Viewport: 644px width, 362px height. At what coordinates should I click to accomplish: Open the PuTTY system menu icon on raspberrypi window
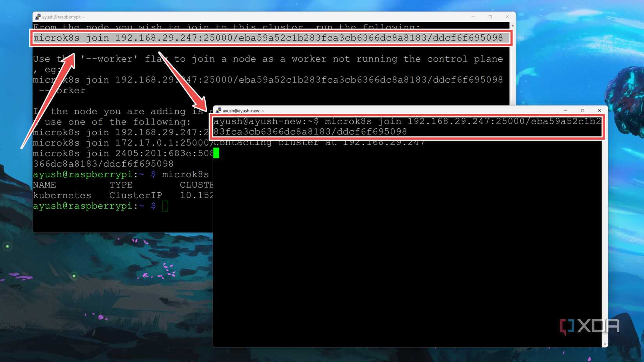coord(38,17)
